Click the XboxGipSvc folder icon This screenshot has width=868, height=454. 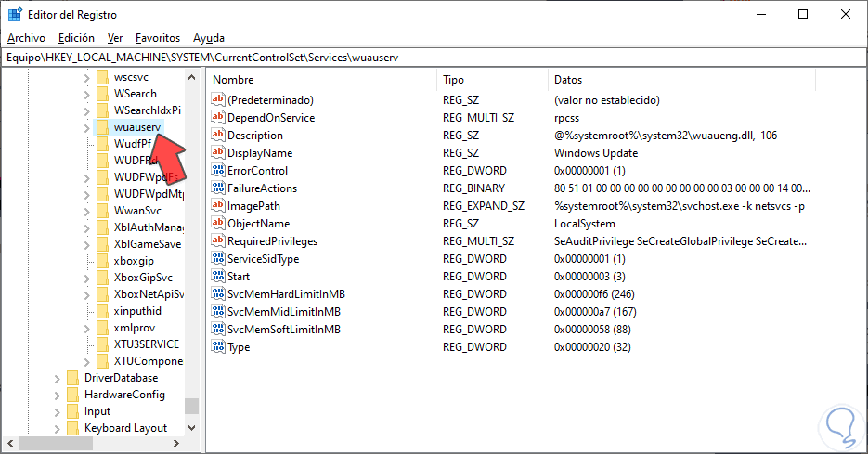(102, 278)
